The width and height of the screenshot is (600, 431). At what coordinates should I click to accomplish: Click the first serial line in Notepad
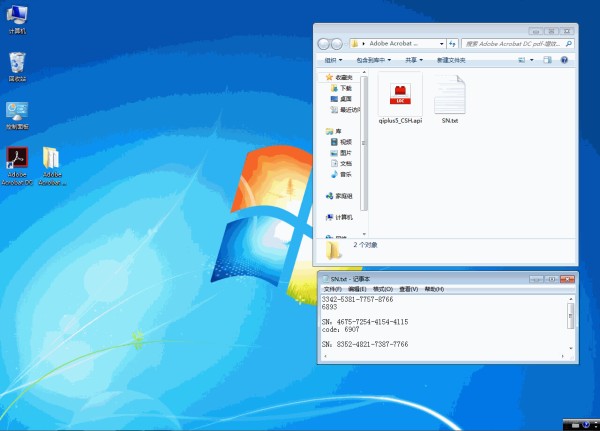(357, 299)
